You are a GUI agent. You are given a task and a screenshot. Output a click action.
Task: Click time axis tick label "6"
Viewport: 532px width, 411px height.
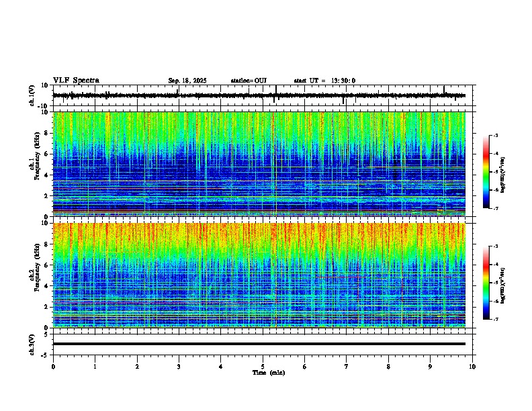point(305,367)
